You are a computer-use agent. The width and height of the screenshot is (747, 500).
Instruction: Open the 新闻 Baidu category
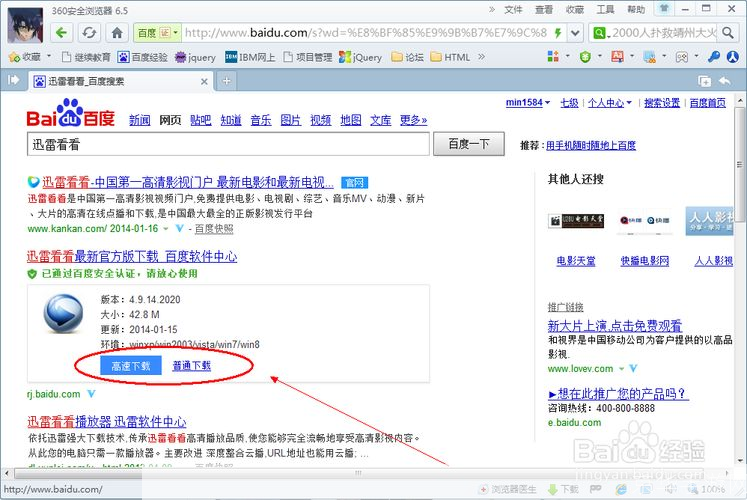pos(140,120)
